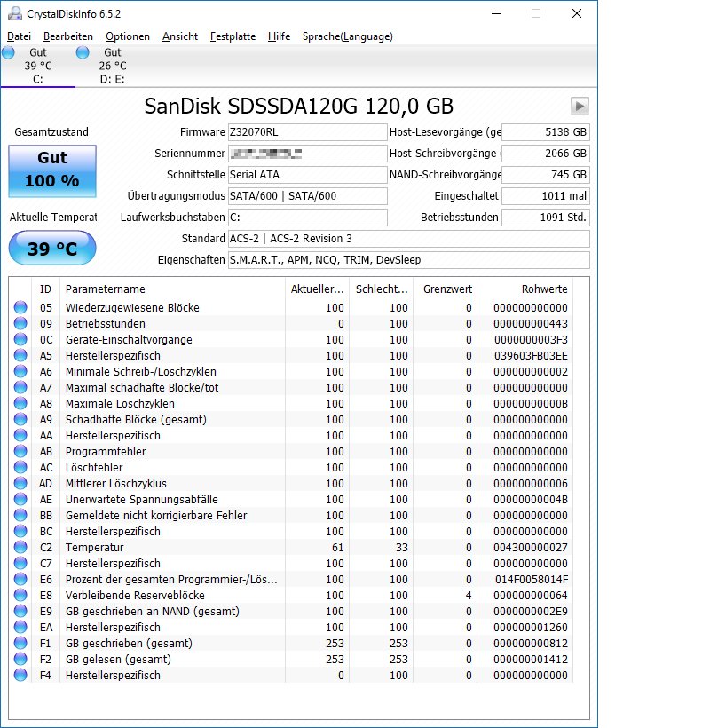710x728 pixels.
Task: Click the Eingeschaltet value 1011 mal
Action: click(546, 196)
